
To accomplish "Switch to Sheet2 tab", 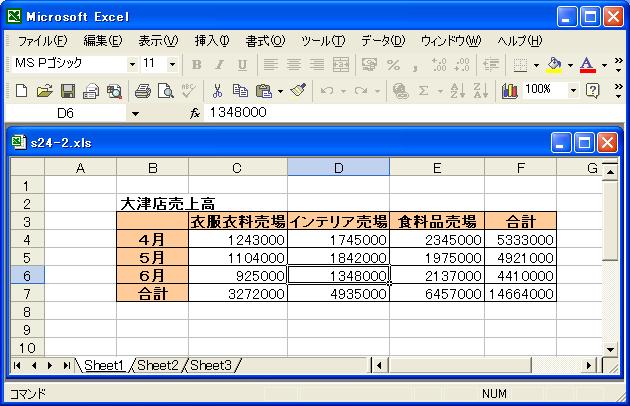I will coord(158,365).
